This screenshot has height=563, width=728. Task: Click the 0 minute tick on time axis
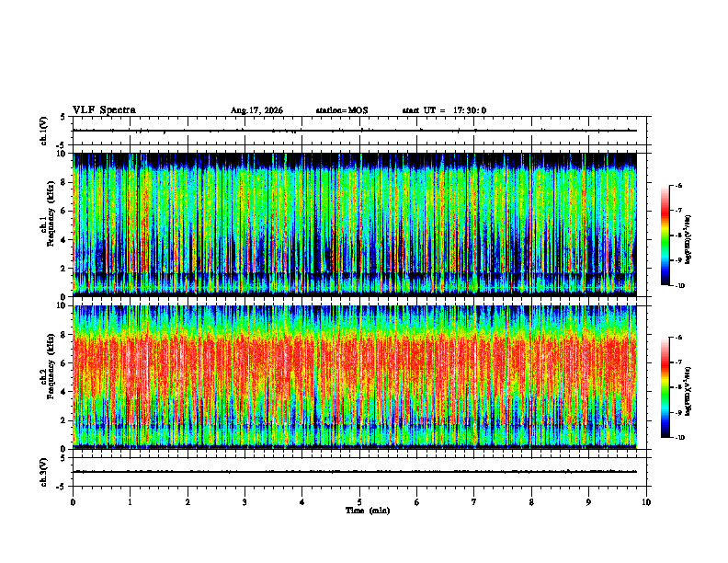pyautogui.click(x=73, y=502)
